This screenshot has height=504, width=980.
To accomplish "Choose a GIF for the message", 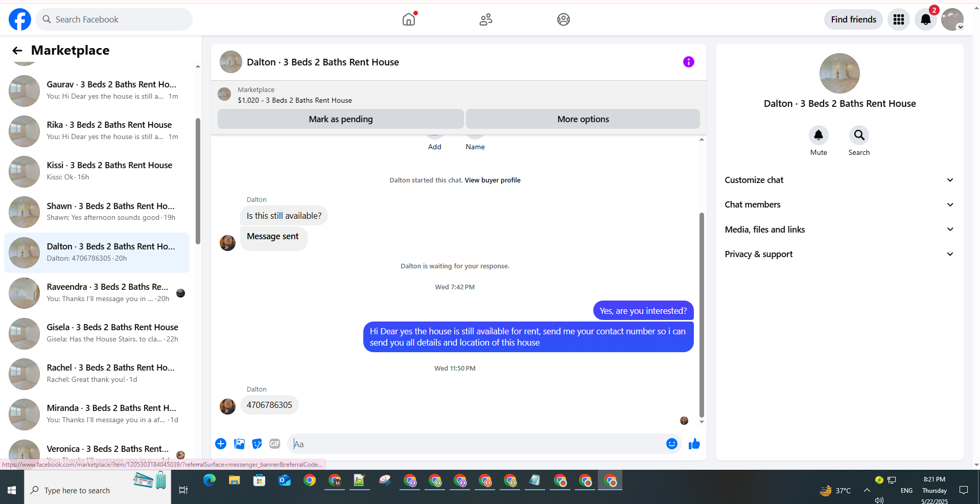I will click(x=275, y=444).
